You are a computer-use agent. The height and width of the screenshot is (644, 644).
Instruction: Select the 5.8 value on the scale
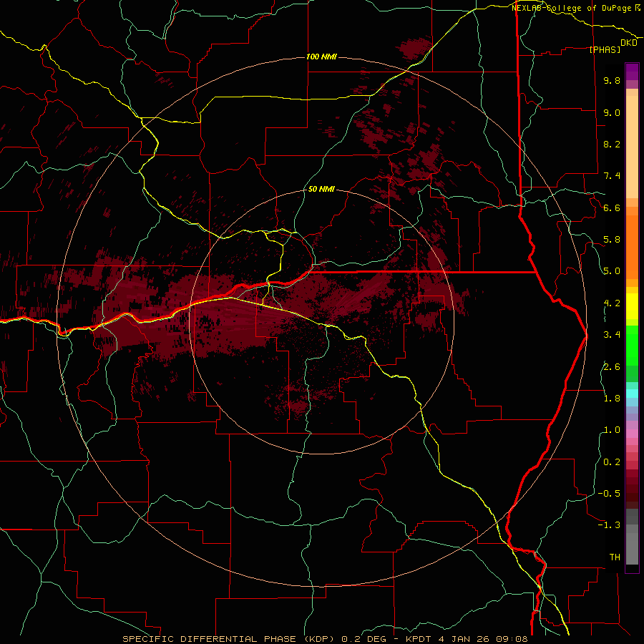(x=612, y=240)
